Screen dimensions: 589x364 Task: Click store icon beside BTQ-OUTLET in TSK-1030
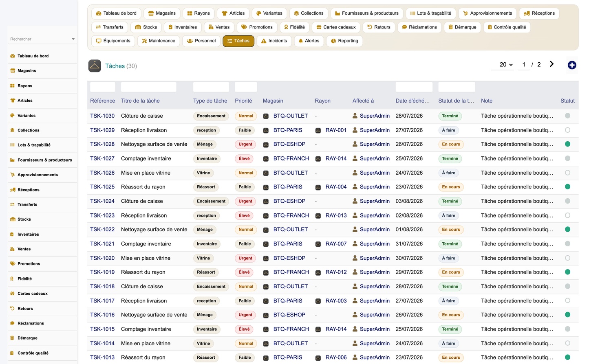click(266, 116)
